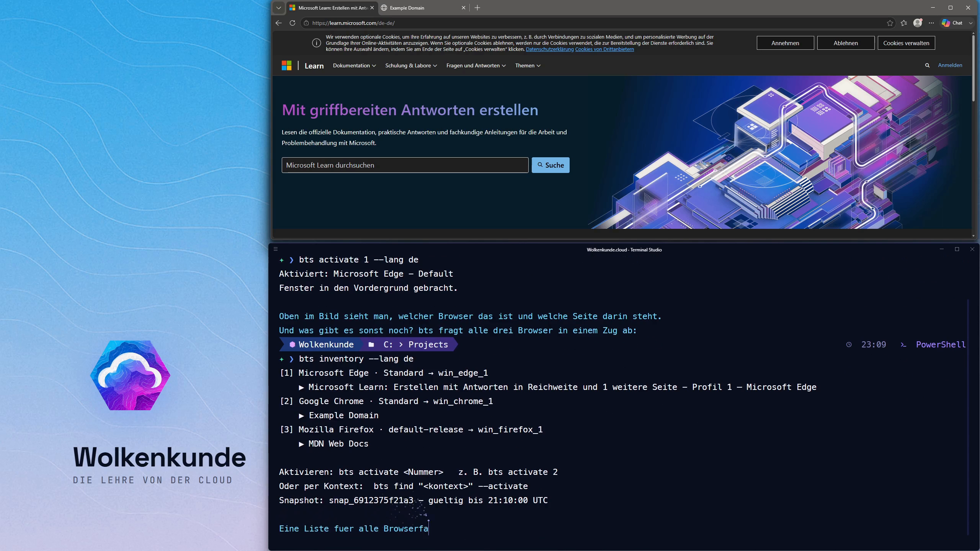980x551 pixels.
Task: Open Cookies verwalten settings
Action: pos(906,43)
